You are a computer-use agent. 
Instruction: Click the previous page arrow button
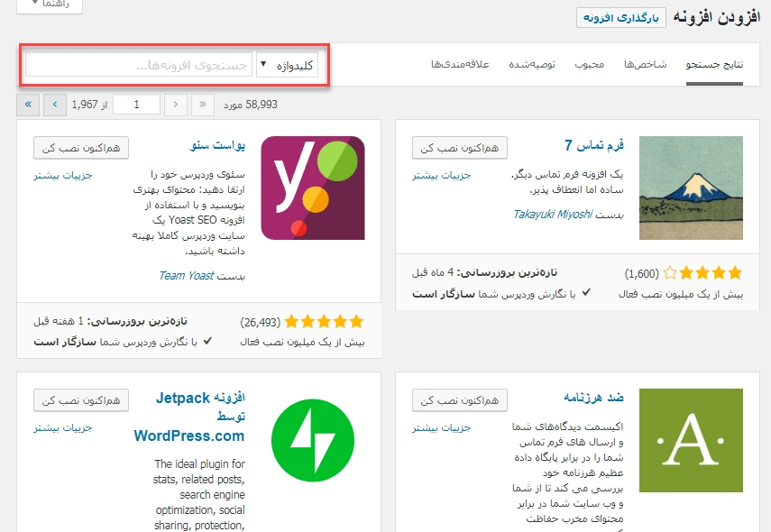click(x=176, y=105)
